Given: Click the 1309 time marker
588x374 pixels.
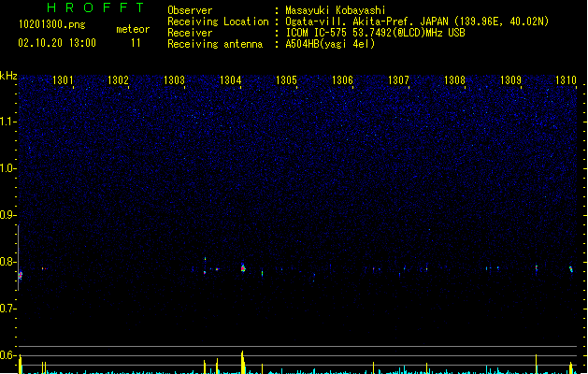Looking at the screenshot, I should point(510,80).
